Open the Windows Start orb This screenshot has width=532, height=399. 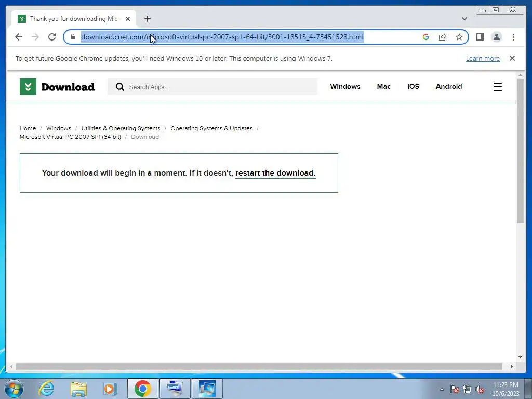coord(14,389)
